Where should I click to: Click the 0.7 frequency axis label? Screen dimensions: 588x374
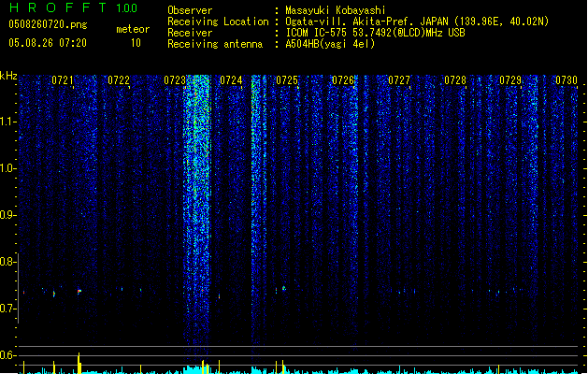pos(7,309)
